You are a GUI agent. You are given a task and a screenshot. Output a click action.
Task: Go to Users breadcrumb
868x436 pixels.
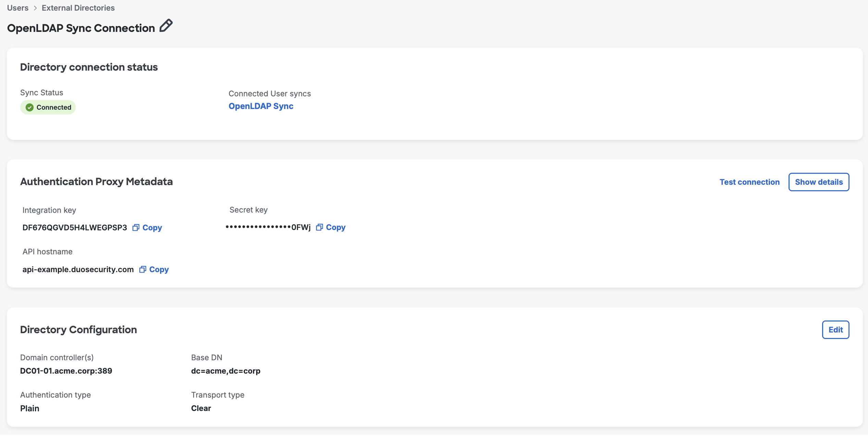click(18, 8)
